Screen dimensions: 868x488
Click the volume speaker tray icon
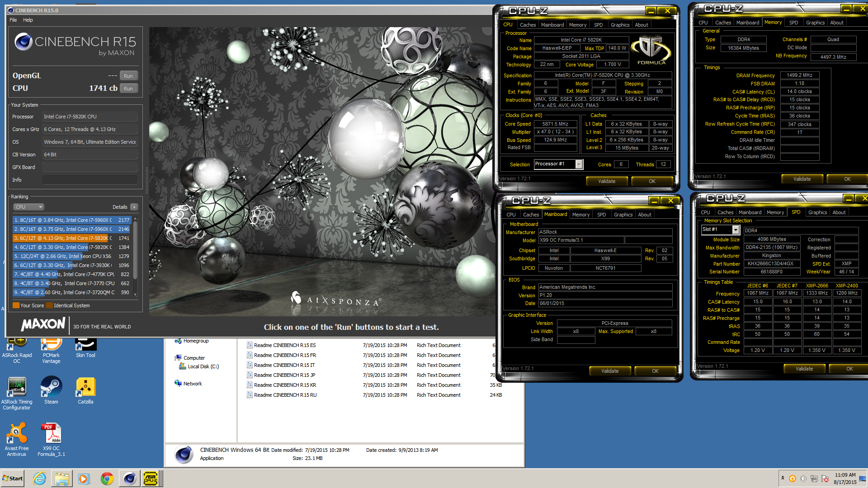[x=803, y=479]
